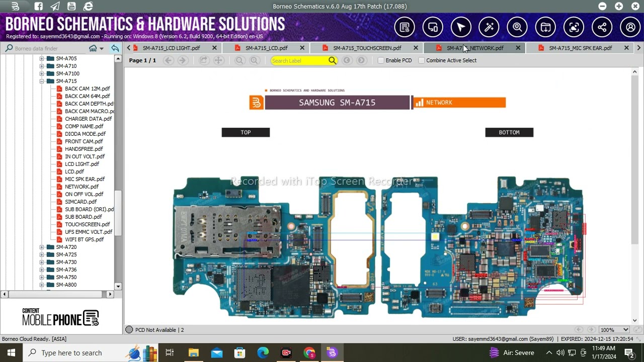Open the Borneo logo menu icon

pyautogui.click(x=15, y=7)
